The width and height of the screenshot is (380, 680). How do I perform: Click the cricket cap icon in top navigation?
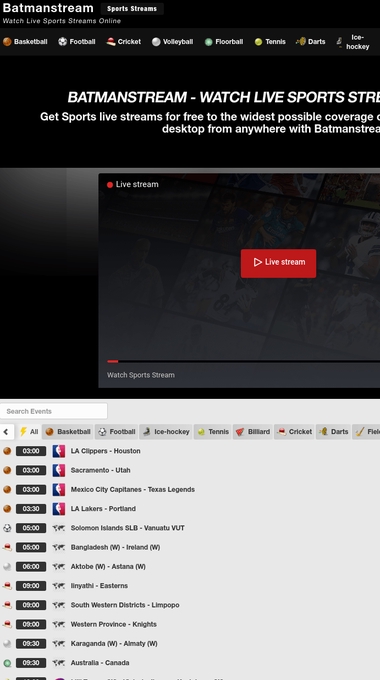pyautogui.click(x=111, y=42)
